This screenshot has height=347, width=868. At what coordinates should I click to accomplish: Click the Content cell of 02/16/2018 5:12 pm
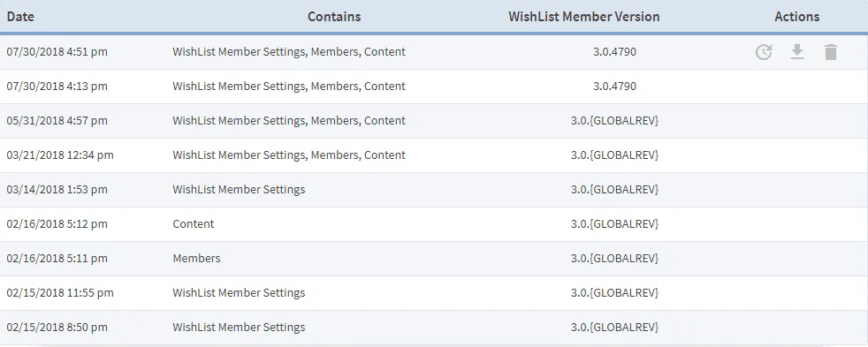pyautogui.click(x=194, y=223)
